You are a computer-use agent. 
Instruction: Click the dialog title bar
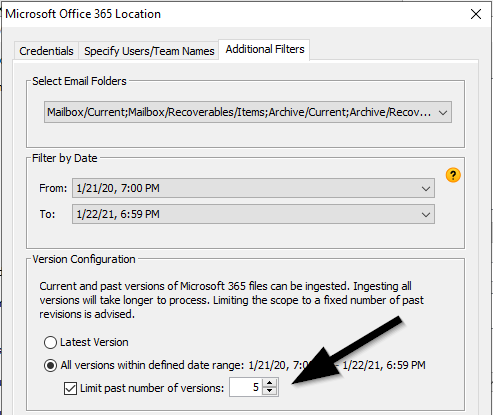click(233, 14)
